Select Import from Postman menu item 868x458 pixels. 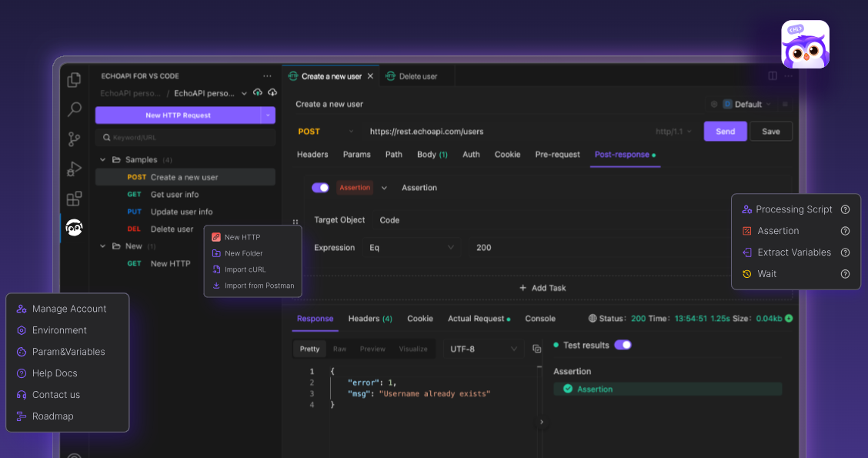tap(252, 286)
